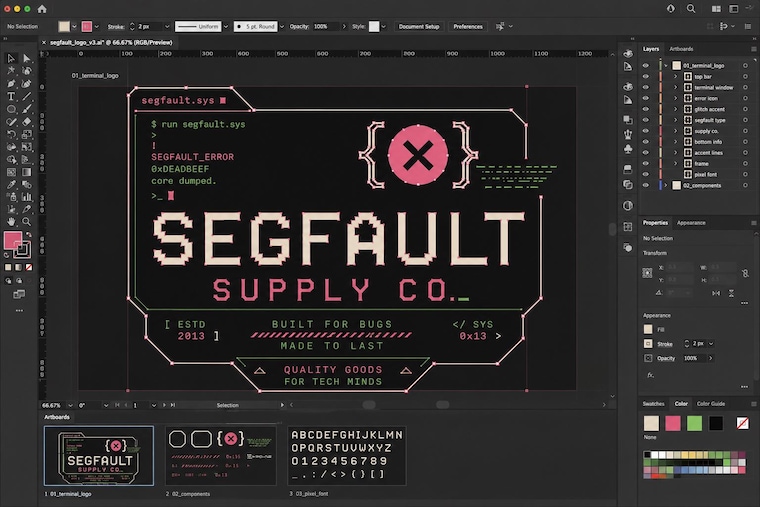Toggle glitch accent layer visibility
Viewport: 760px width, 507px height.
coord(646,109)
